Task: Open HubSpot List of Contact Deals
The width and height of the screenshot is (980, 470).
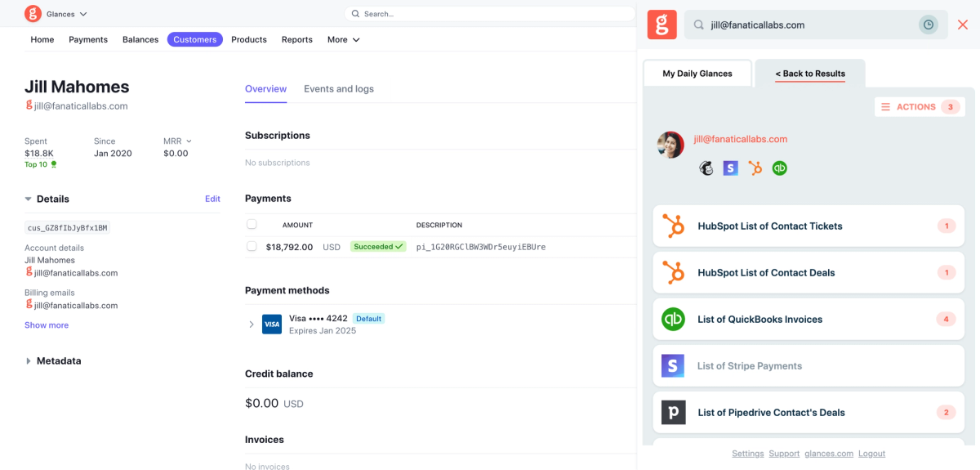Action: [808, 273]
